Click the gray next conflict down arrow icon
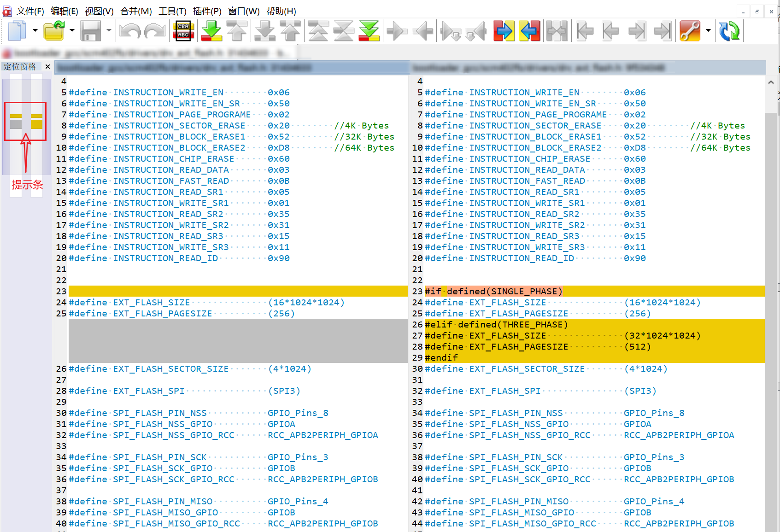The image size is (780, 532). coord(265,31)
